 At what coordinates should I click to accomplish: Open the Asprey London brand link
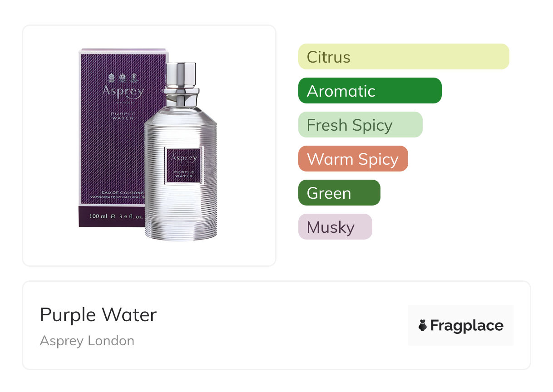click(87, 341)
